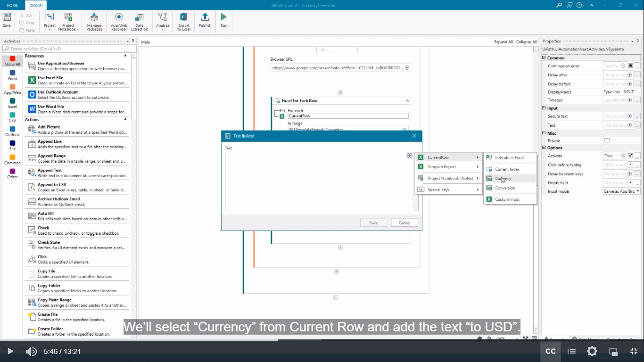The width and height of the screenshot is (644, 362).
Task: Filter activities by Common category
Action: (x=12, y=160)
